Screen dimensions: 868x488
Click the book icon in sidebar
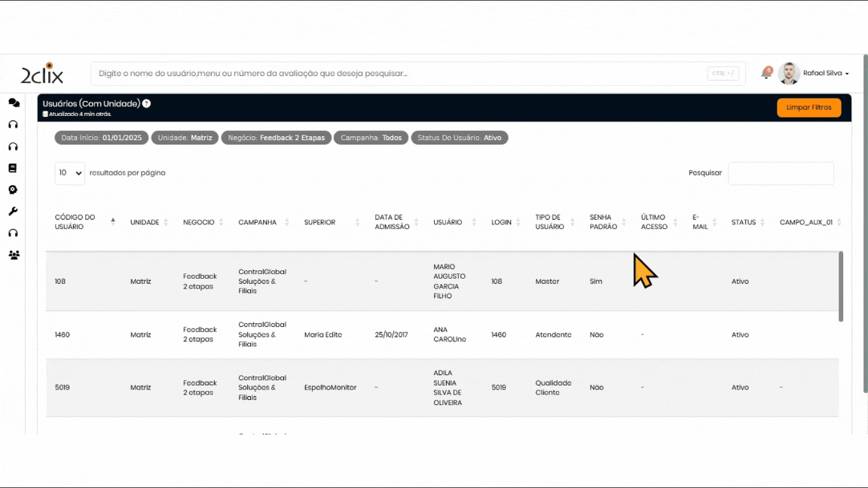(13, 168)
